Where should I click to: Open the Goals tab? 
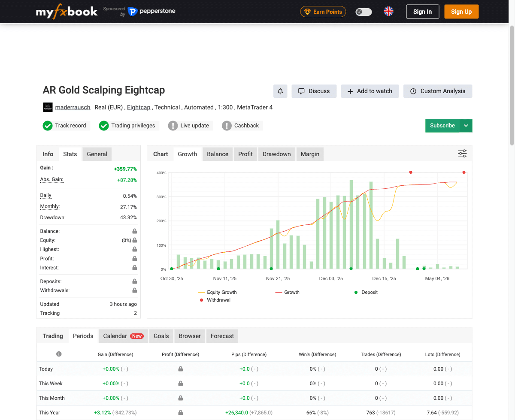(x=161, y=336)
